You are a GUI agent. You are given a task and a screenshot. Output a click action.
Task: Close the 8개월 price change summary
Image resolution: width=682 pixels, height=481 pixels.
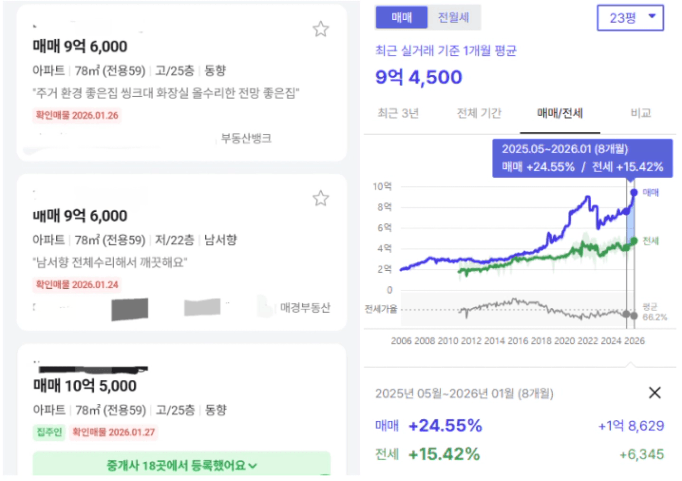point(654,393)
